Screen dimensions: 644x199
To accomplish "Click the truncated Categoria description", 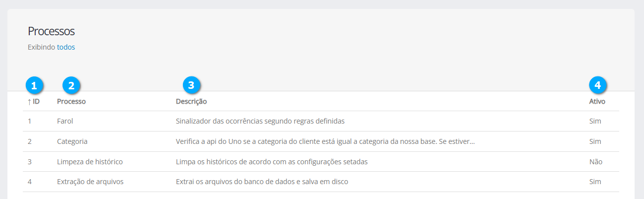I will [x=325, y=141].
